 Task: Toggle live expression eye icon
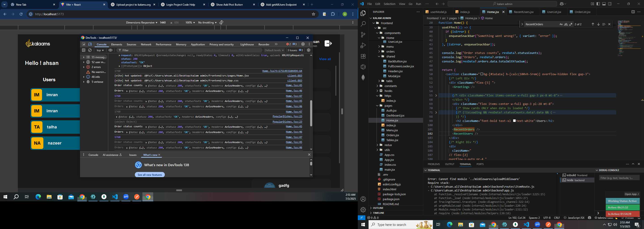[110, 50]
